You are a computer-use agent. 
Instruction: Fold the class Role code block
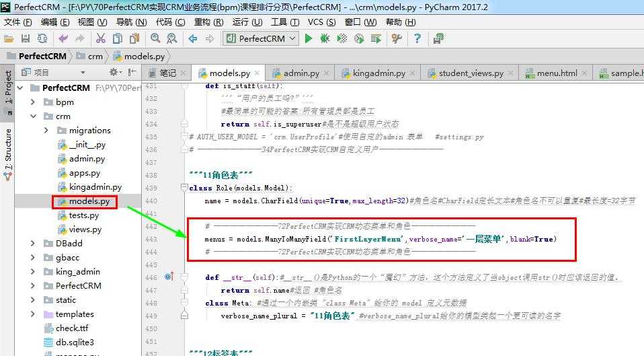click(184, 188)
